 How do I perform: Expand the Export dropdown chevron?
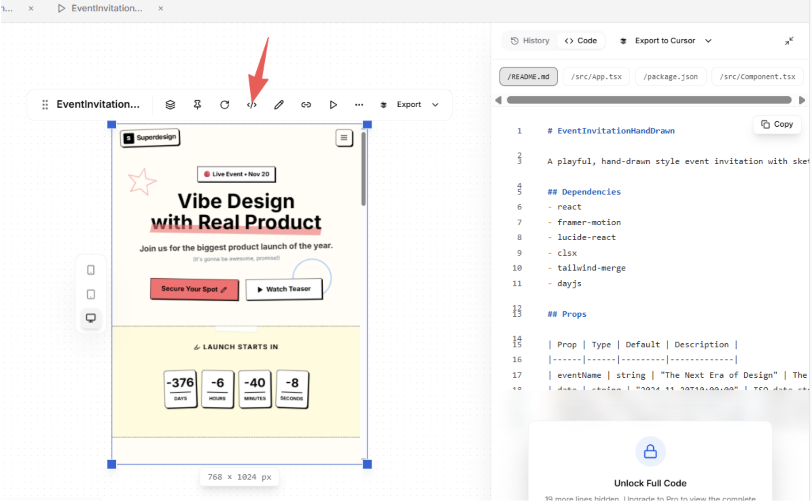point(435,105)
